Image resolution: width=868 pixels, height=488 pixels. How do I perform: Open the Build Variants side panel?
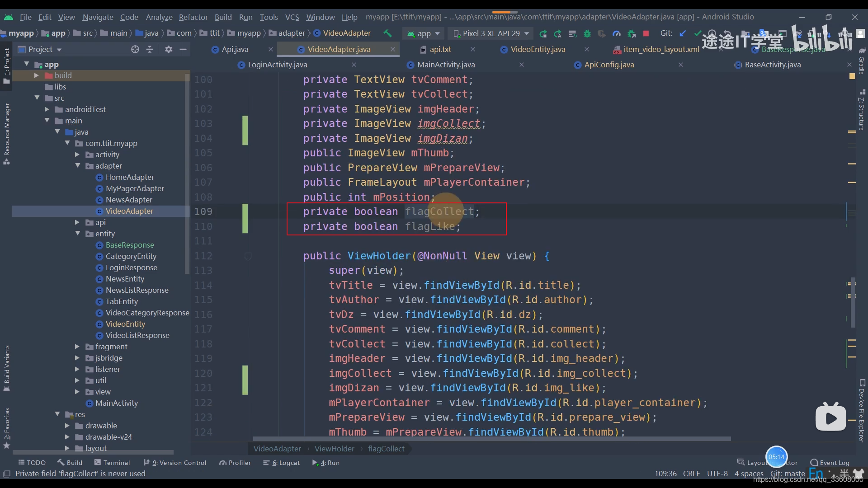tap(7, 368)
